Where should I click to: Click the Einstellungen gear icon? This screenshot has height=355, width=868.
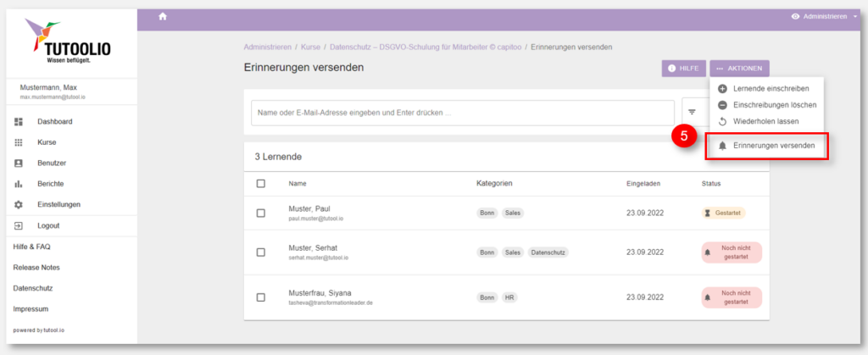click(19, 204)
